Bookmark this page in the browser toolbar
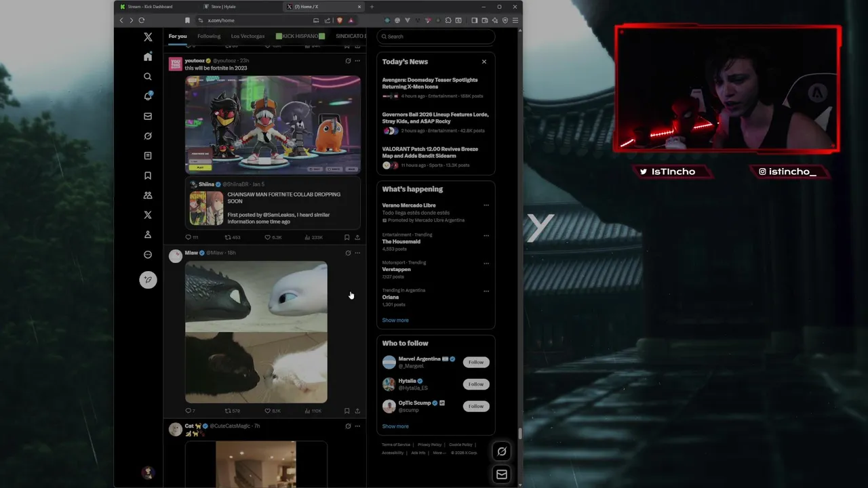This screenshot has height=488, width=868. point(187,20)
